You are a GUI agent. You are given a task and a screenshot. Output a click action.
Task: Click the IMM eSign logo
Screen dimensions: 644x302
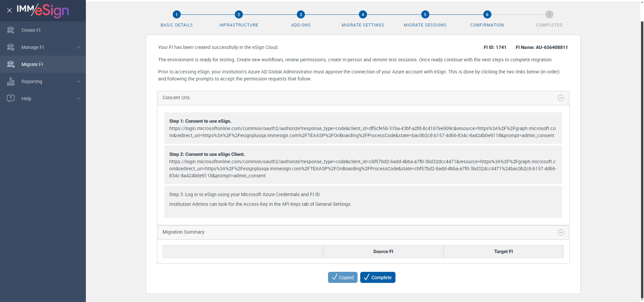(43, 10)
